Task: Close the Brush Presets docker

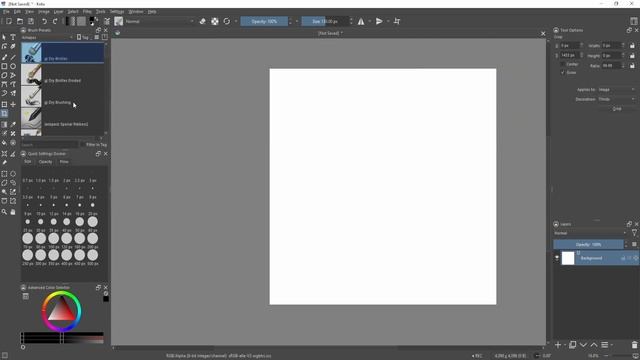Action: coord(106,30)
